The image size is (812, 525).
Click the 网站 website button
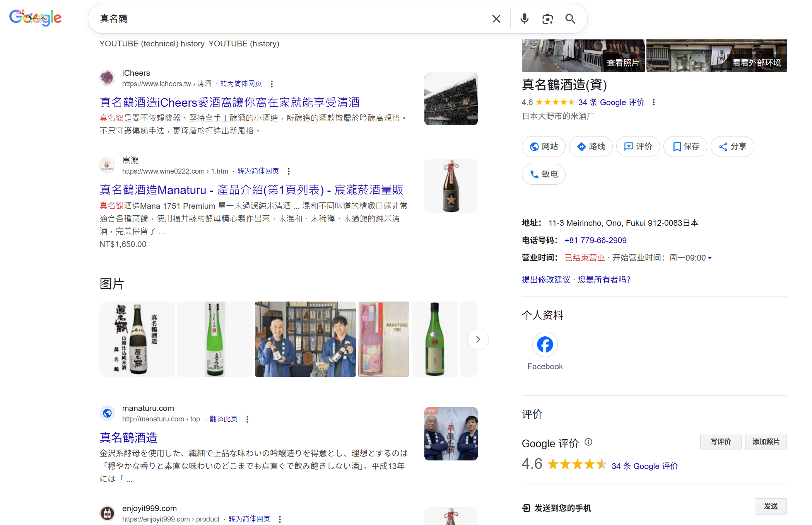(x=544, y=147)
